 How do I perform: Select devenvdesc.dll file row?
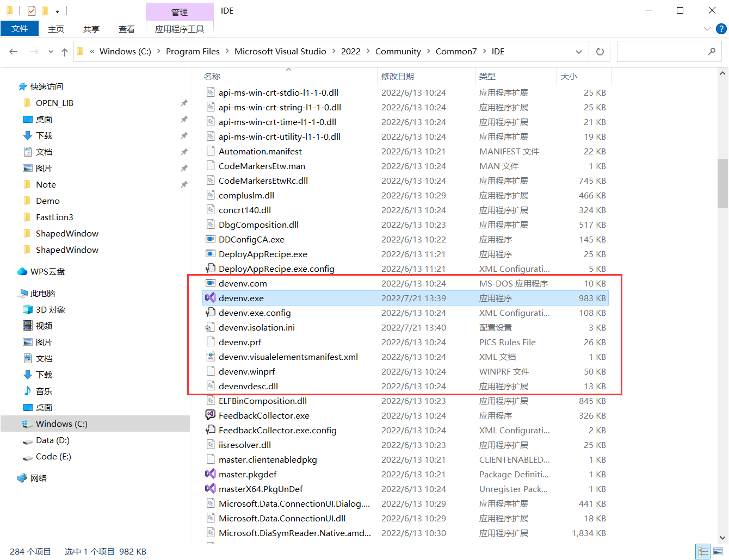coord(405,386)
